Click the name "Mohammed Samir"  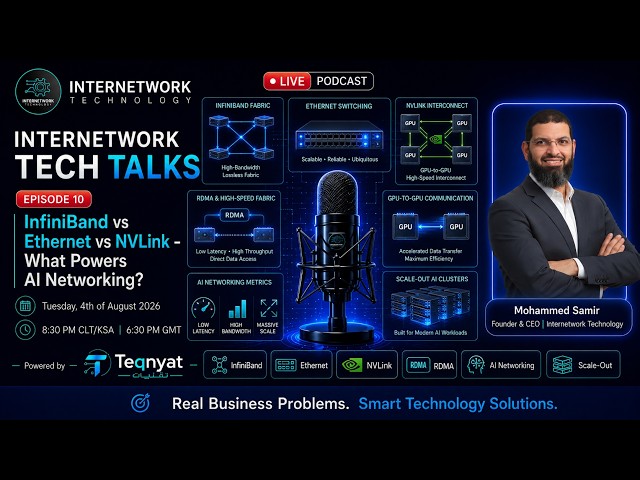[557, 310]
